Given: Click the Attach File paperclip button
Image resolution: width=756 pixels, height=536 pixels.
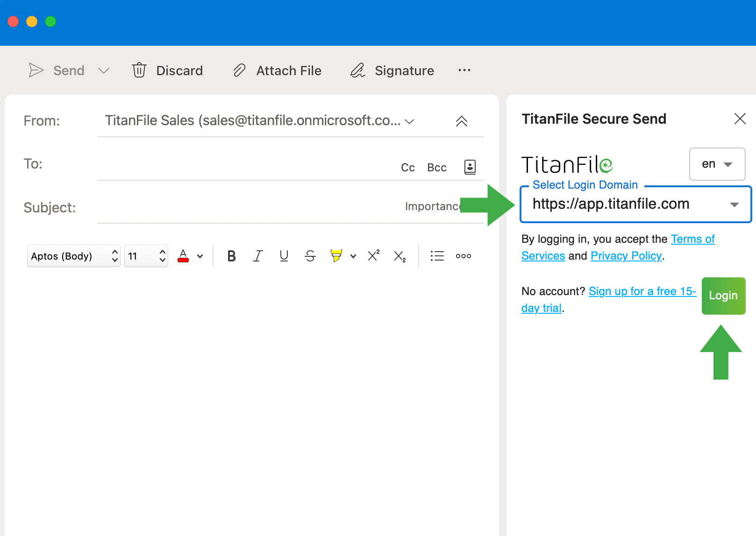Looking at the screenshot, I should 277,71.
